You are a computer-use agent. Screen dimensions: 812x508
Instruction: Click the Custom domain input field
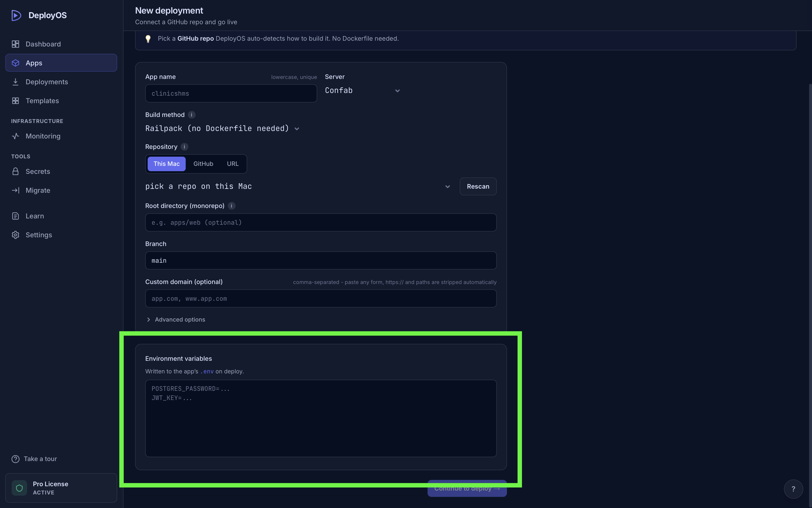point(321,298)
